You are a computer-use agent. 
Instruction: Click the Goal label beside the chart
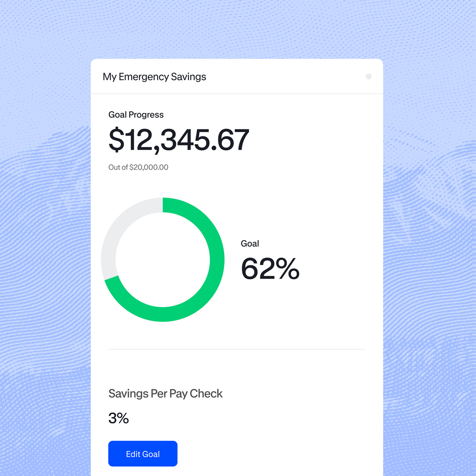click(250, 243)
